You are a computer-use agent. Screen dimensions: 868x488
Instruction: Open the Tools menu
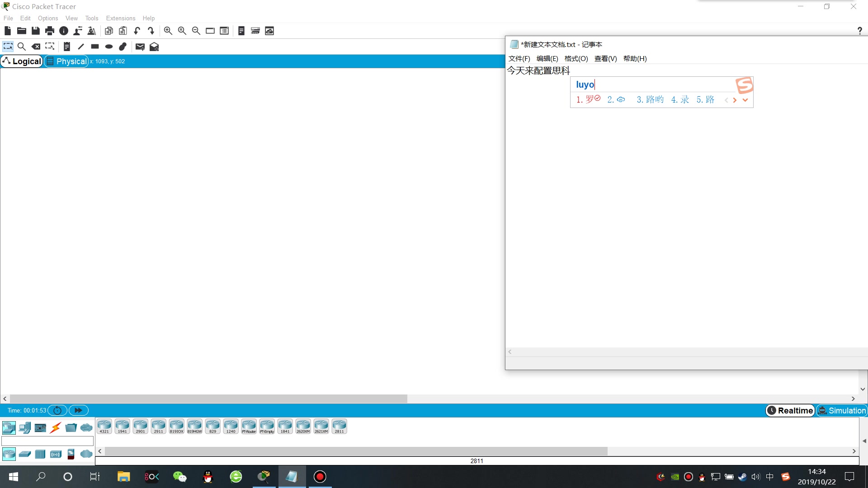[x=92, y=18]
